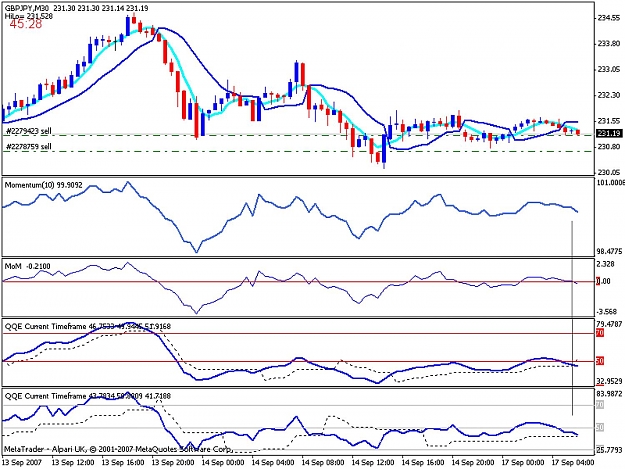Screen dimensions: 625x469
Task: Click the 2.328 MoM scale value
Action: (605, 264)
